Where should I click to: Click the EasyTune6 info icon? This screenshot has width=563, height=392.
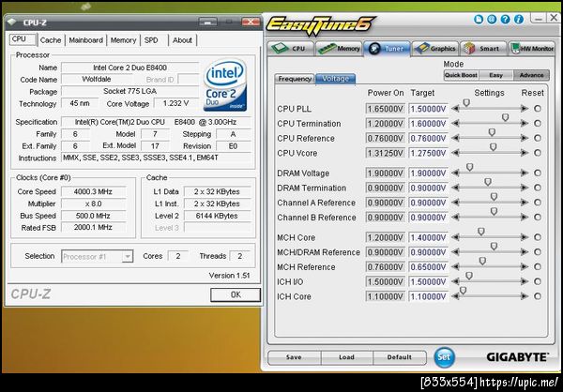point(519,19)
